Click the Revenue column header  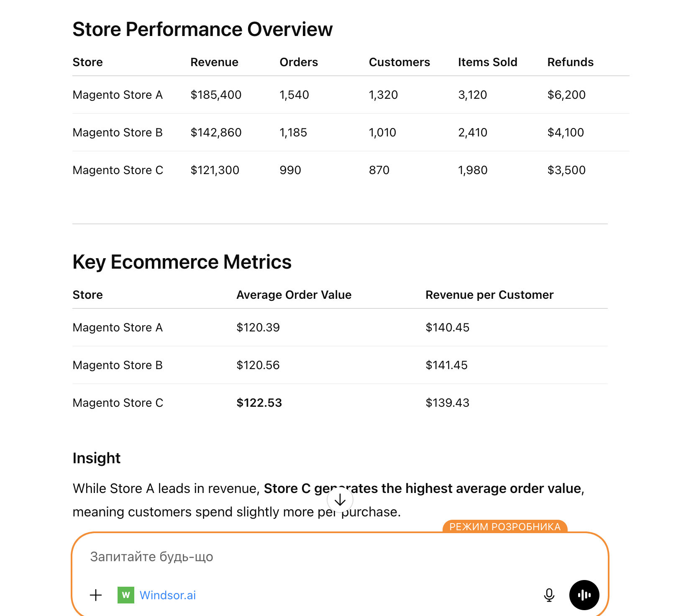tap(214, 62)
